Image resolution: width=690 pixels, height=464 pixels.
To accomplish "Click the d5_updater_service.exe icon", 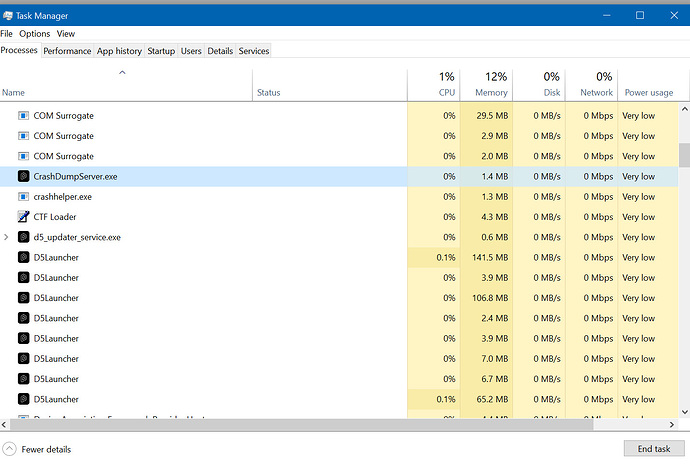I will tap(24, 237).
